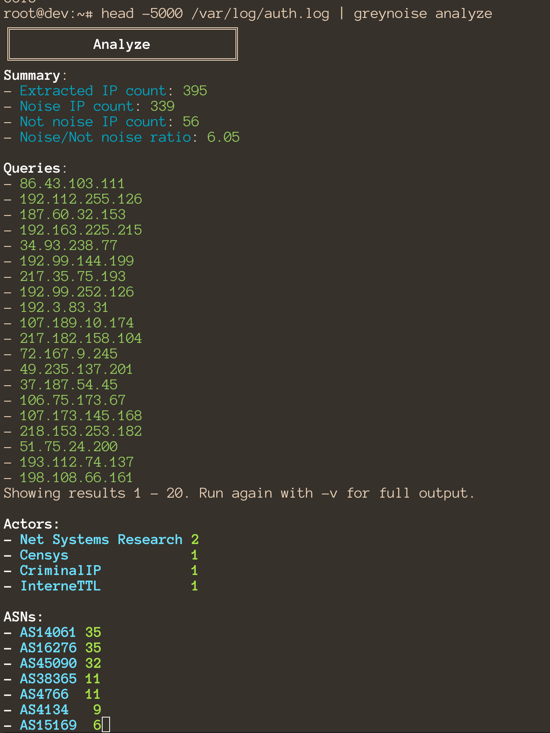This screenshot has width=550, height=733.
Task: Click the AS14061 ASN entry
Action: point(48,632)
